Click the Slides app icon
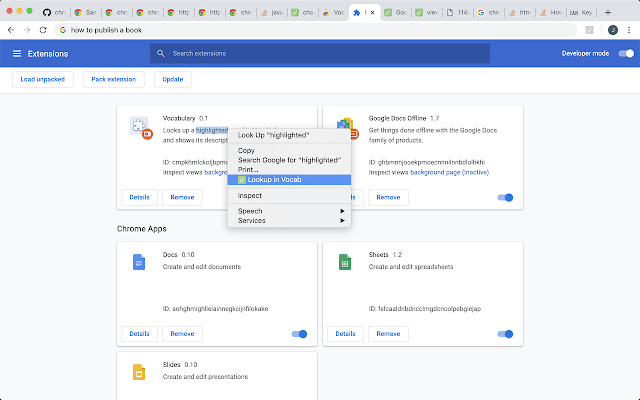Screen dimensions: 640x400 139,372
